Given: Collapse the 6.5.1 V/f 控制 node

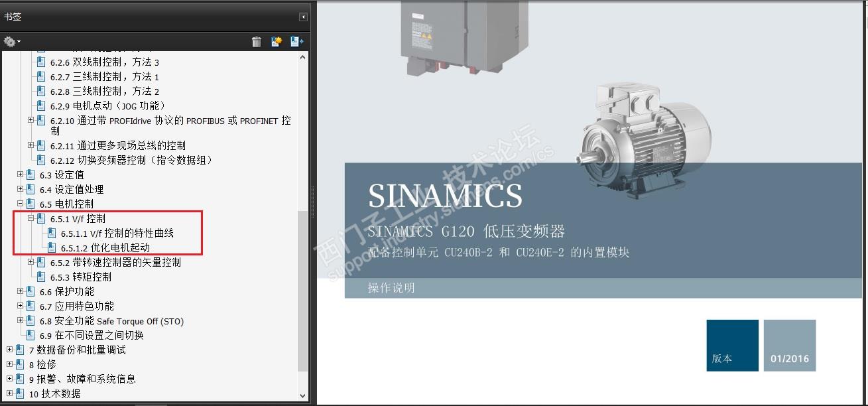Looking at the screenshot, I should point(31,218).
